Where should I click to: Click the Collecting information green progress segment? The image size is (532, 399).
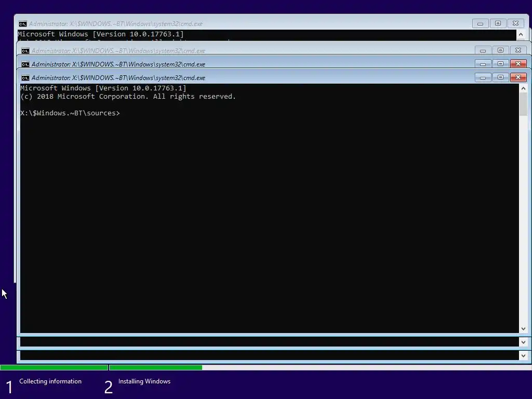[54, 367]
